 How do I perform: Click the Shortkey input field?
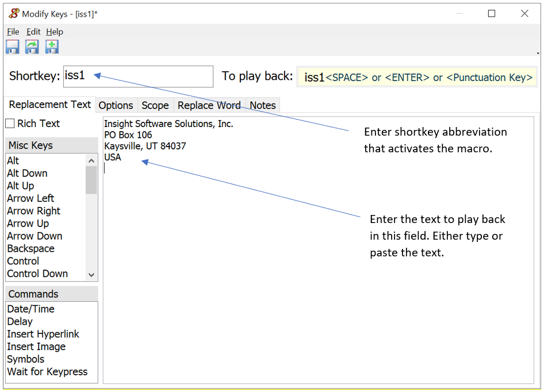point(138,76)
